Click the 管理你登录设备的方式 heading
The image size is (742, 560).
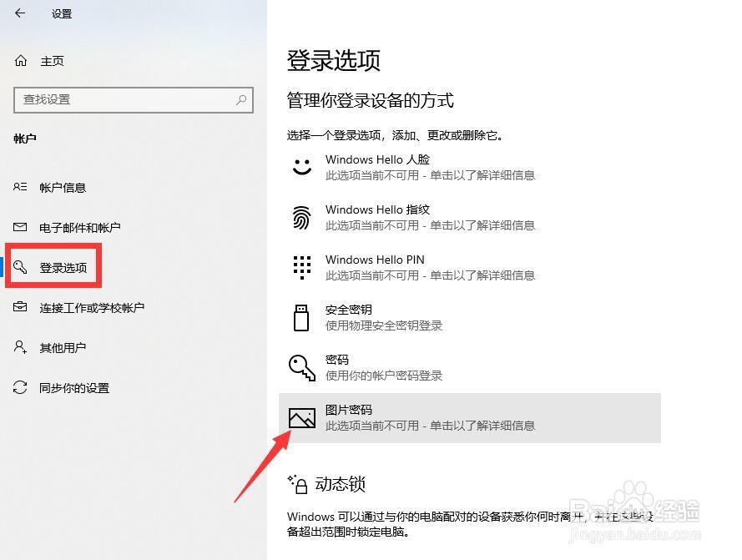tap(371, 100)
